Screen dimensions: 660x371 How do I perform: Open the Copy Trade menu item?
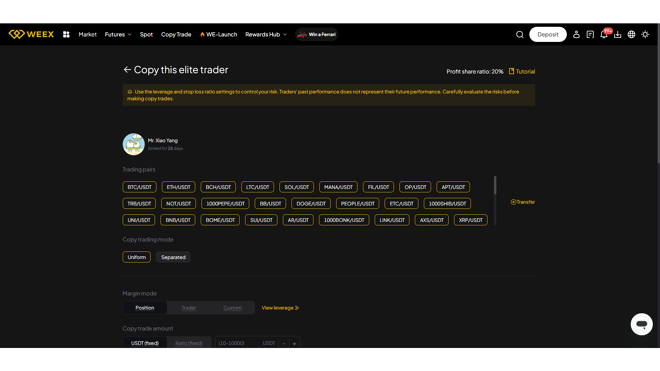pos(176,35)
